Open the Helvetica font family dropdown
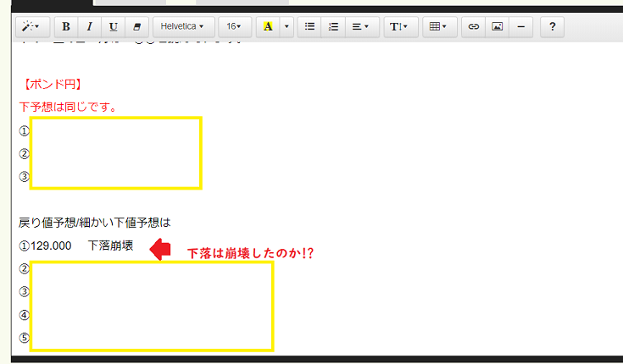This screenshot has height=364, width=623. [184, 26]
